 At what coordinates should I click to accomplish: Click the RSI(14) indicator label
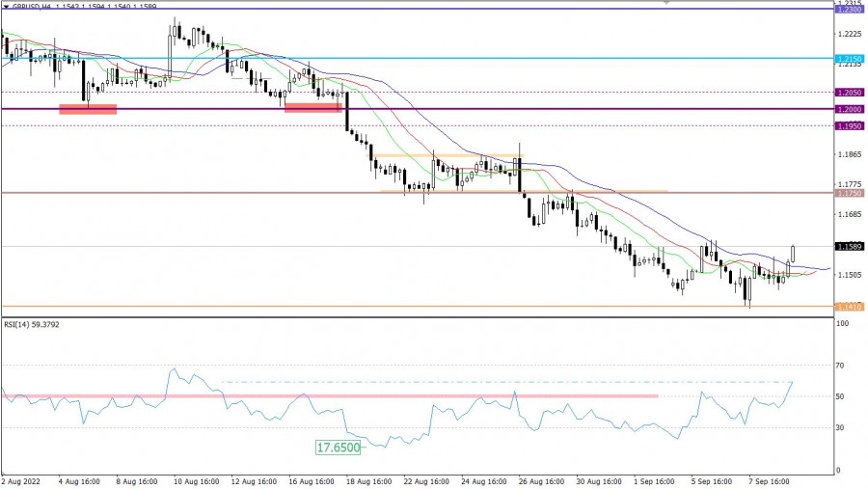(31, 324)
